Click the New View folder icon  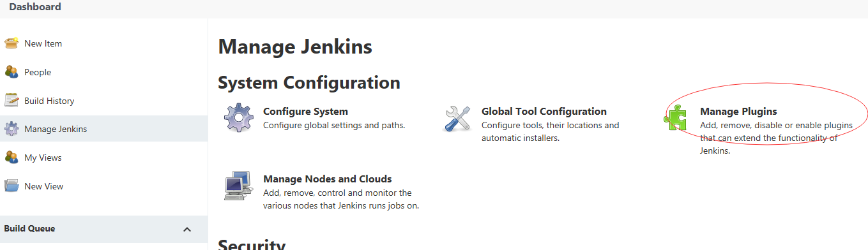click(11, 186)
